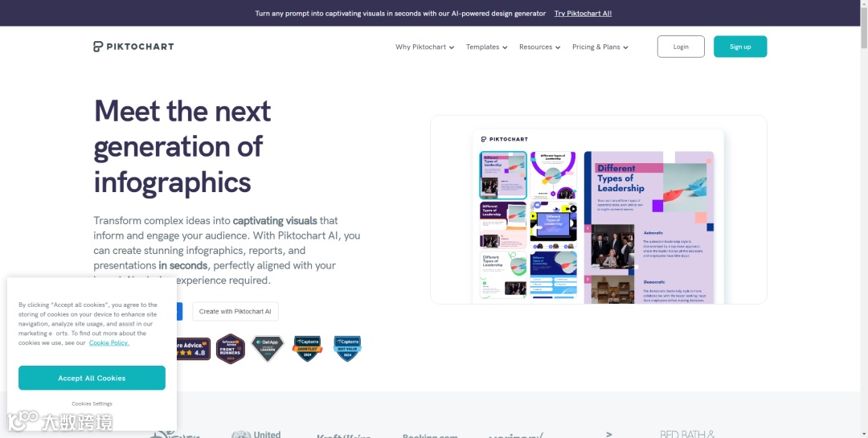
Task: Open the Resources dropdown
Action: point(540,47)
